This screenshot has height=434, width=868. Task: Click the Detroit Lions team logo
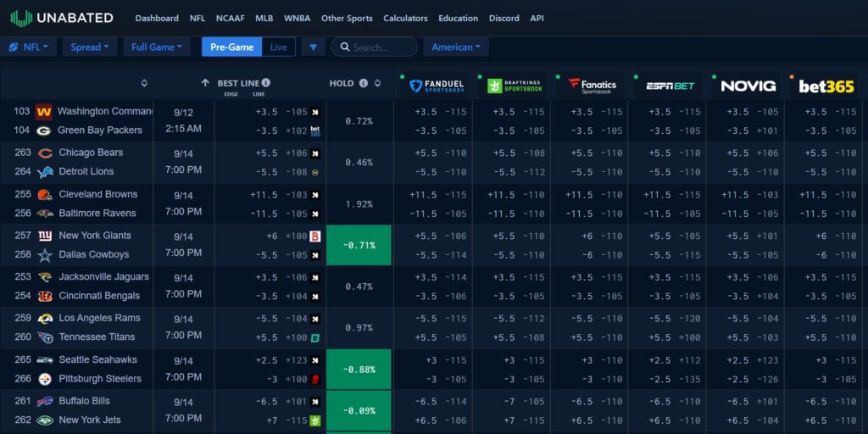[x=45, y=172]
